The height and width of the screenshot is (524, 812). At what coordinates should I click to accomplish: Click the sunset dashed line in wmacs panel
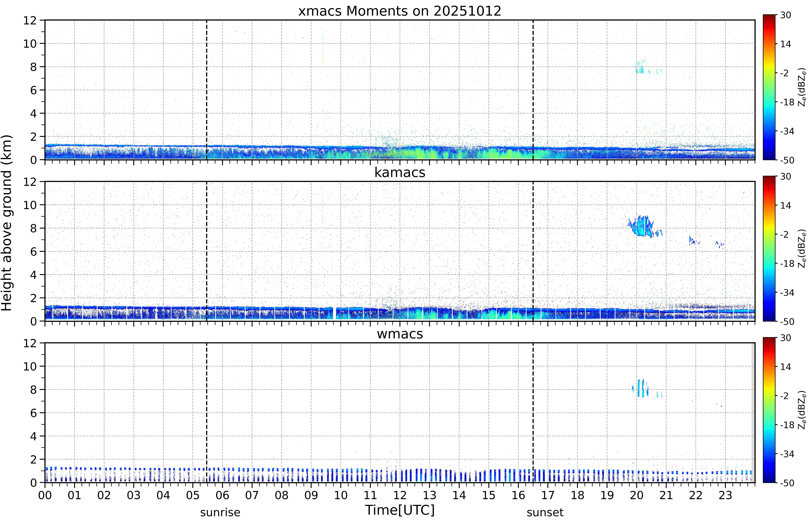(533, 412)
